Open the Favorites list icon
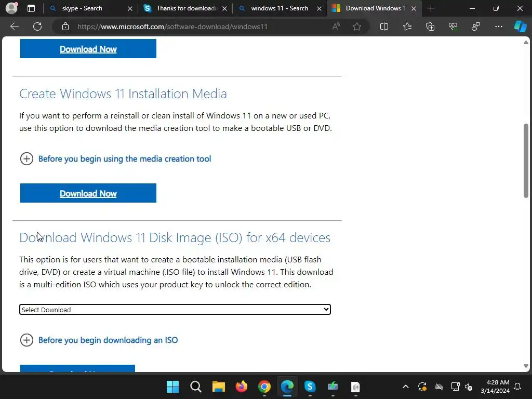The height and width of the screenshot is (399, 532). [407, 26]
